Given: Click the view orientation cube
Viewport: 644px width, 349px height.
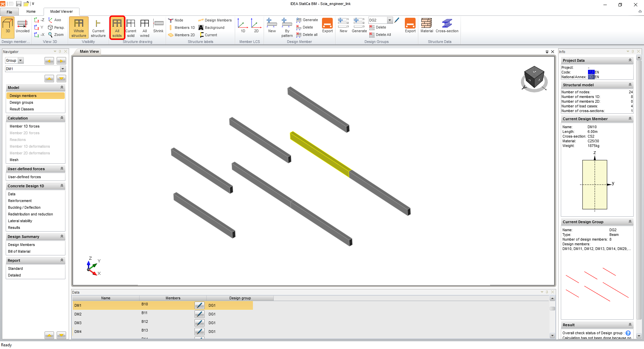Looking at the screenshot, I should tap(534, 78).
